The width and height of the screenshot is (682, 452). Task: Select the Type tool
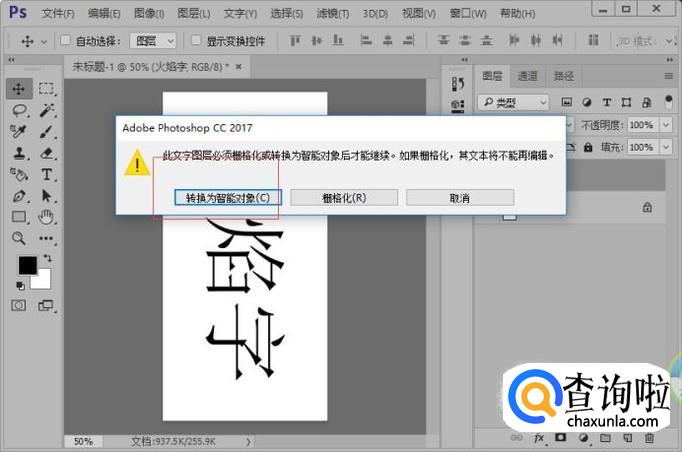tap(47, 174)
